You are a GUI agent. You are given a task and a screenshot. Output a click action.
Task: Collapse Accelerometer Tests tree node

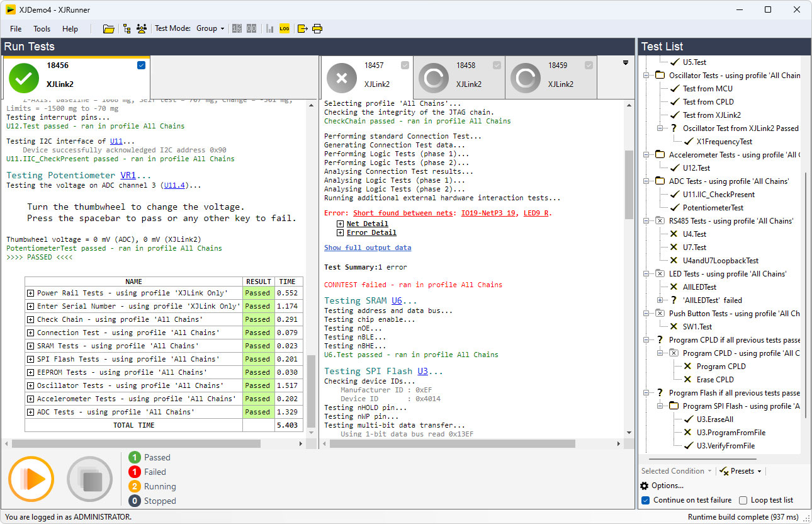click(646, 155)
